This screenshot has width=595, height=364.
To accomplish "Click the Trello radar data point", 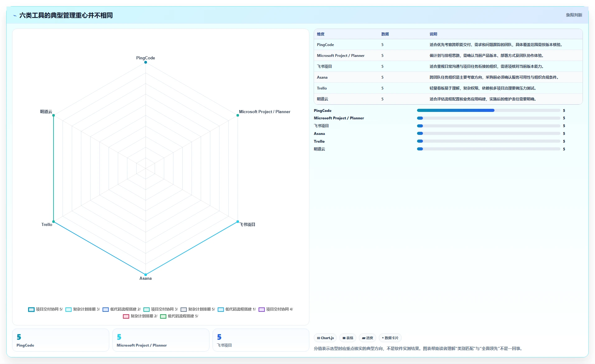I will (54, 222).
